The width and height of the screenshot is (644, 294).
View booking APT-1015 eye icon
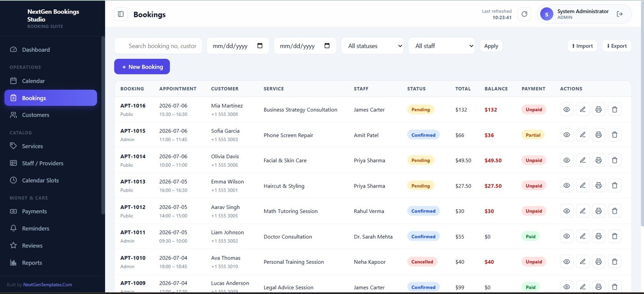566,135
